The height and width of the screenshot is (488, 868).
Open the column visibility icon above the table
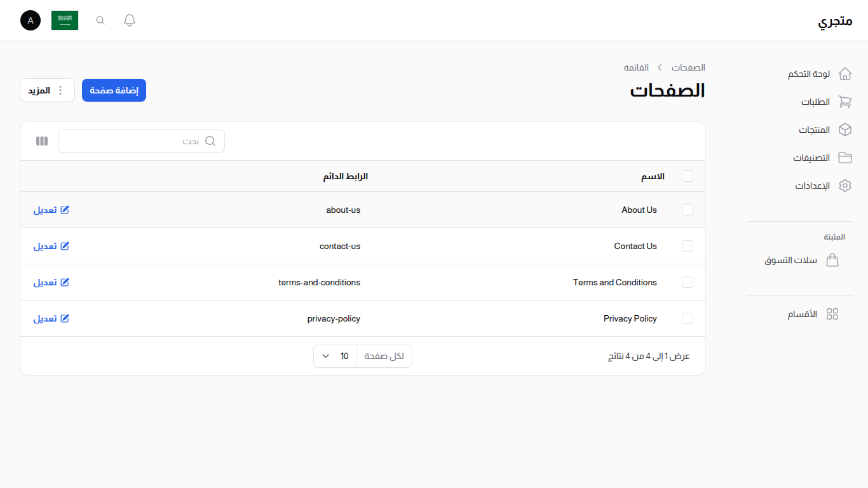click(x=41, y=140)
